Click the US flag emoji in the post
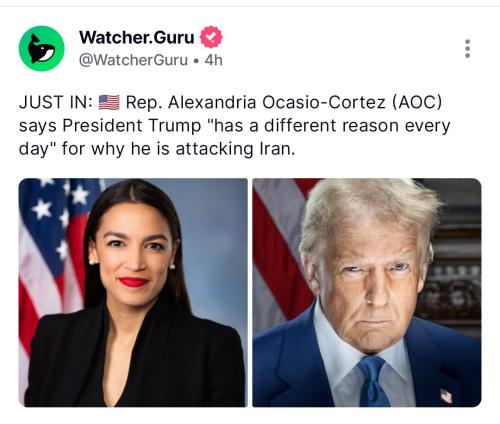This screenshot has width=500, height=424. click(x=109, y=102)
